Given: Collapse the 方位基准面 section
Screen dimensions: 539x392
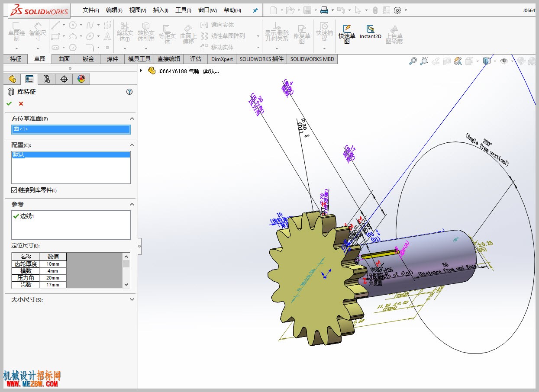Looking at the screenshot, I should [x=132, y=119].
